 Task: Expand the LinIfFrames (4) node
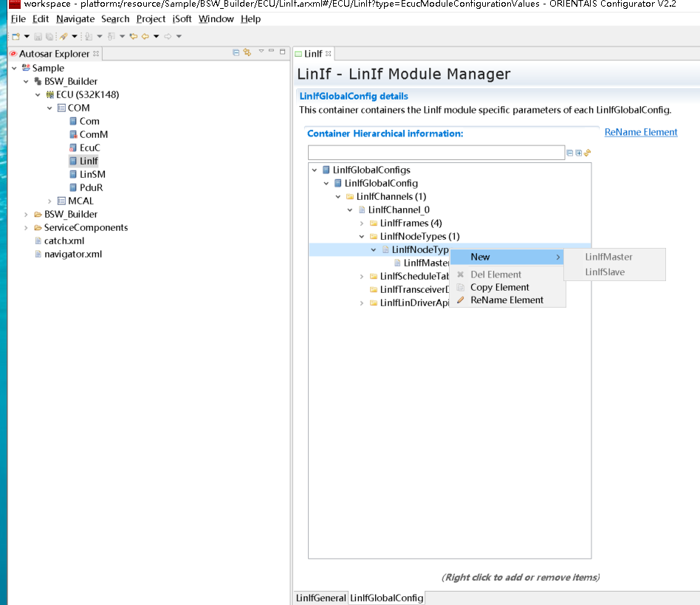362,223
